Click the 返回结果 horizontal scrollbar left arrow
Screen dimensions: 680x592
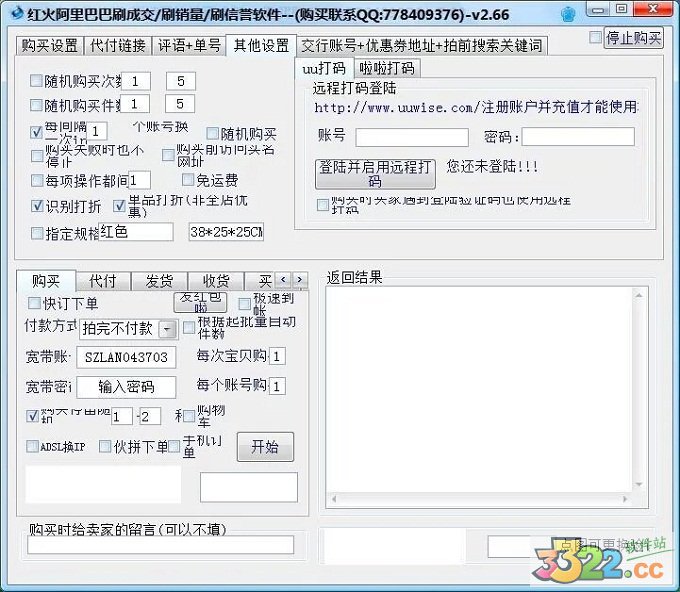[334, 499]
